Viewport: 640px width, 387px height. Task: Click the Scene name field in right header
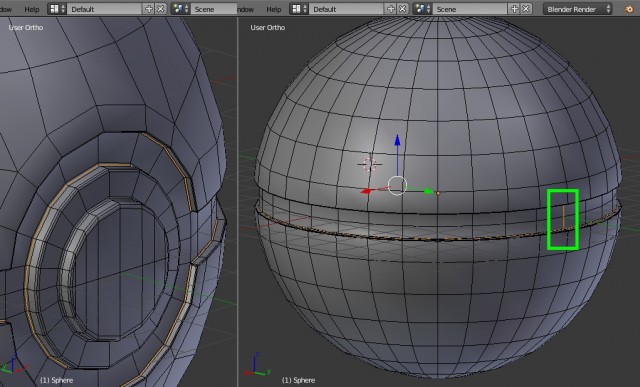(x=470, y=9)
